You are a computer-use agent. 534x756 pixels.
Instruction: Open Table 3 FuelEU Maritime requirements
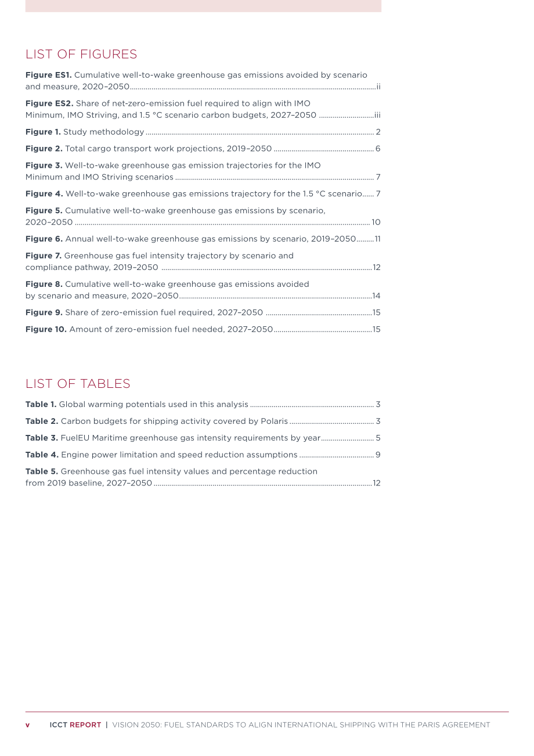203,438
